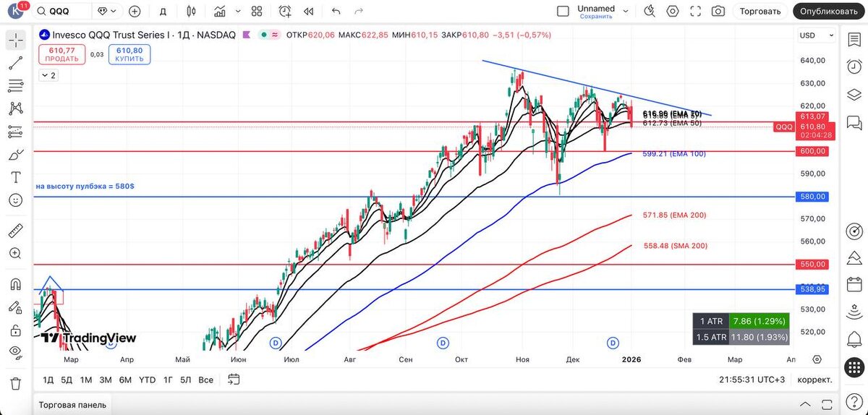The height and width of the screenshot is (415, 868).
Task: Lock all drawing tools
Action: [x=16, y=330]
